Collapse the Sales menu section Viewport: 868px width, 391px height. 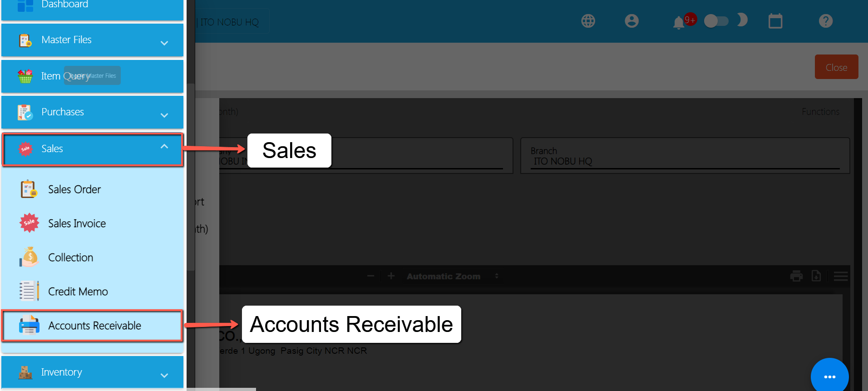93,149
